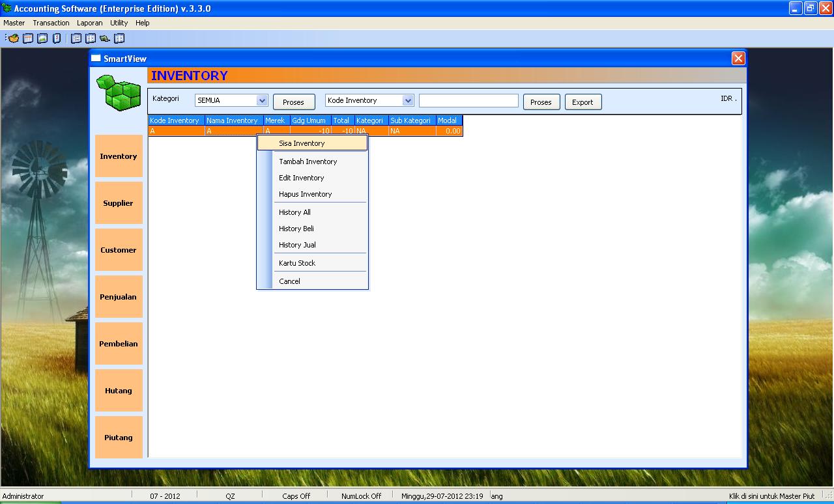Click the calendar table toolbar icon
The width and height of the screenshot is (834, 504).
28,38
